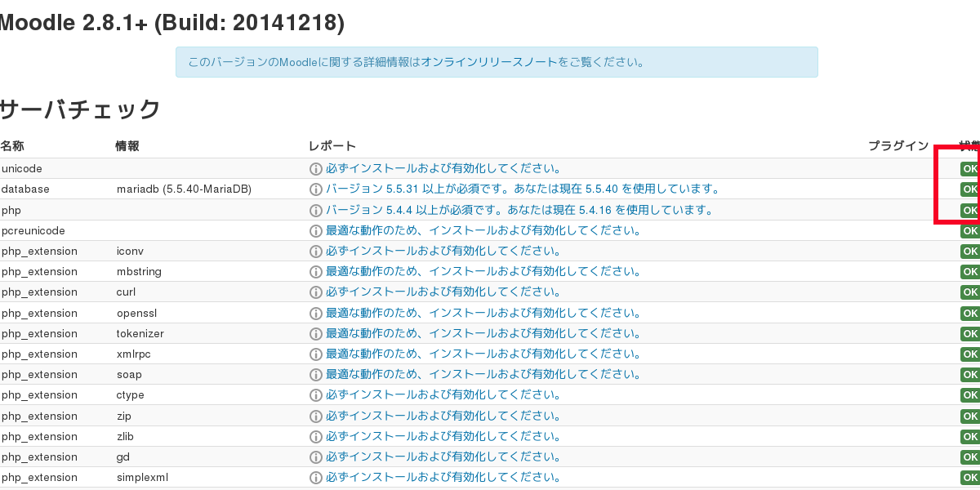The image size is (980, 490).
Task: Click the info icon in the unicode row
Action: (316, 169)
